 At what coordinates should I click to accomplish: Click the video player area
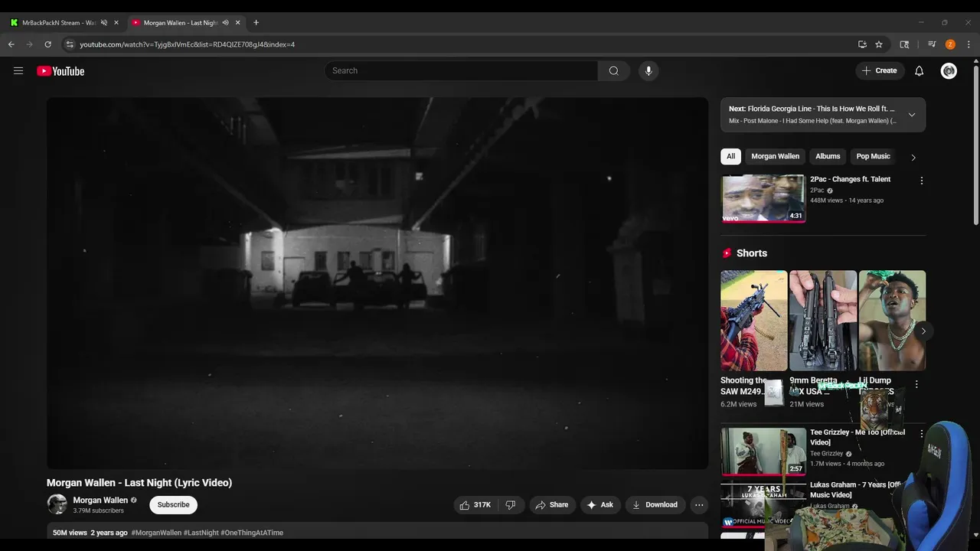tap(377, 283)
